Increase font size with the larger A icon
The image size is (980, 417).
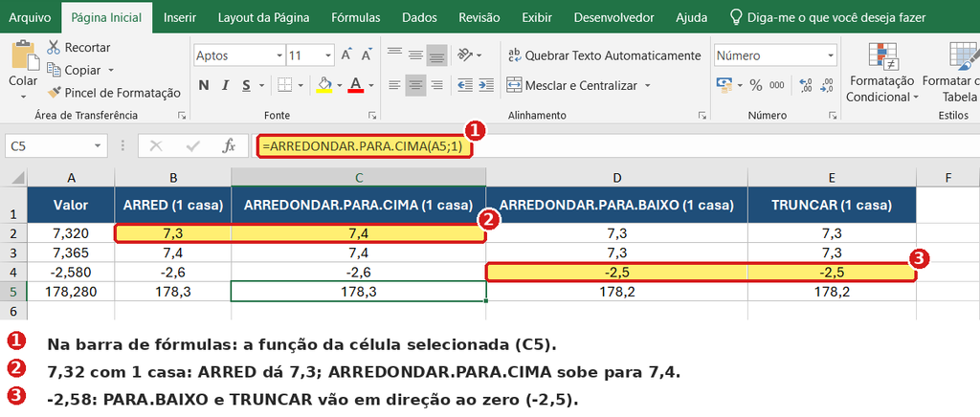[x=346, y=55]
